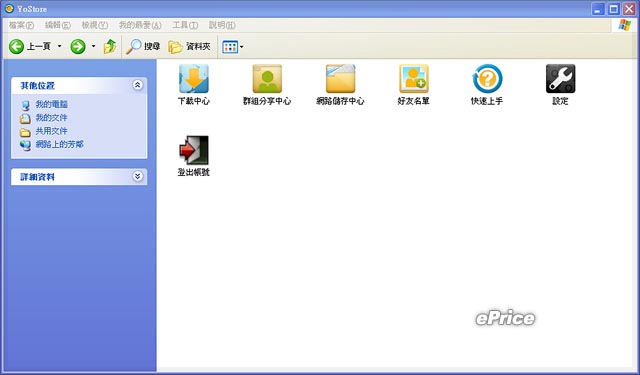Go up one folder level
Image resolution: width=640 pixels, height=375 pixels.
(x=109, y=47)
